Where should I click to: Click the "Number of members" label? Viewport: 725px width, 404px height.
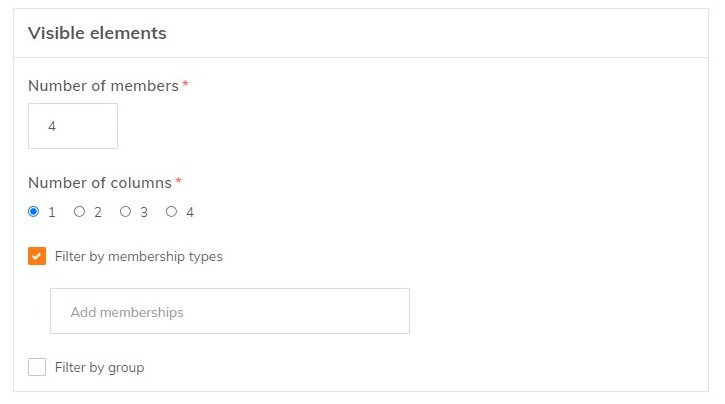click(x=102, y=86)
